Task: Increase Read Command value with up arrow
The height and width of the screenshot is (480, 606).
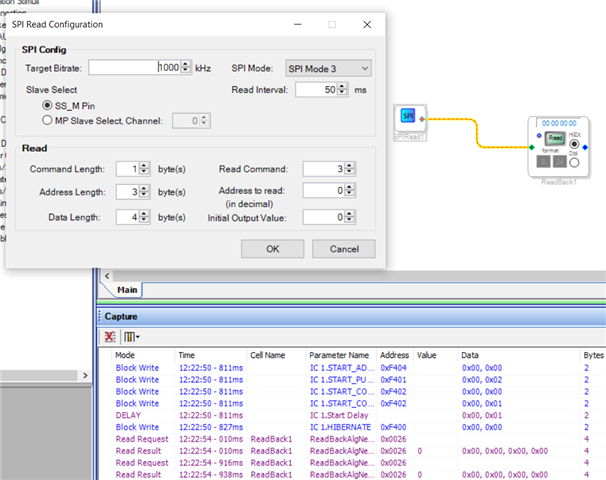Action: (349, 165)
